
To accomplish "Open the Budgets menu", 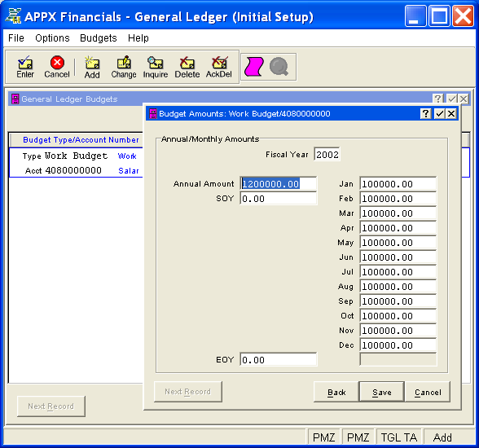I will click(x=99, y=37).
